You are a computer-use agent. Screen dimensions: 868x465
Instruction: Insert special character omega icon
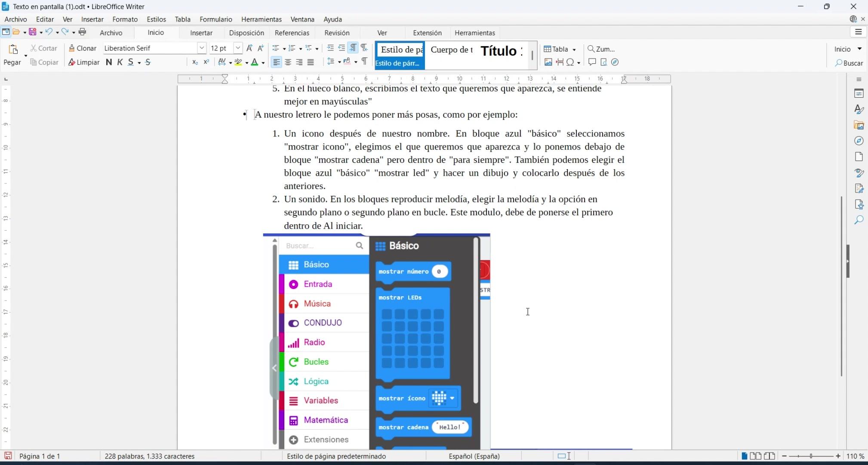570,62
